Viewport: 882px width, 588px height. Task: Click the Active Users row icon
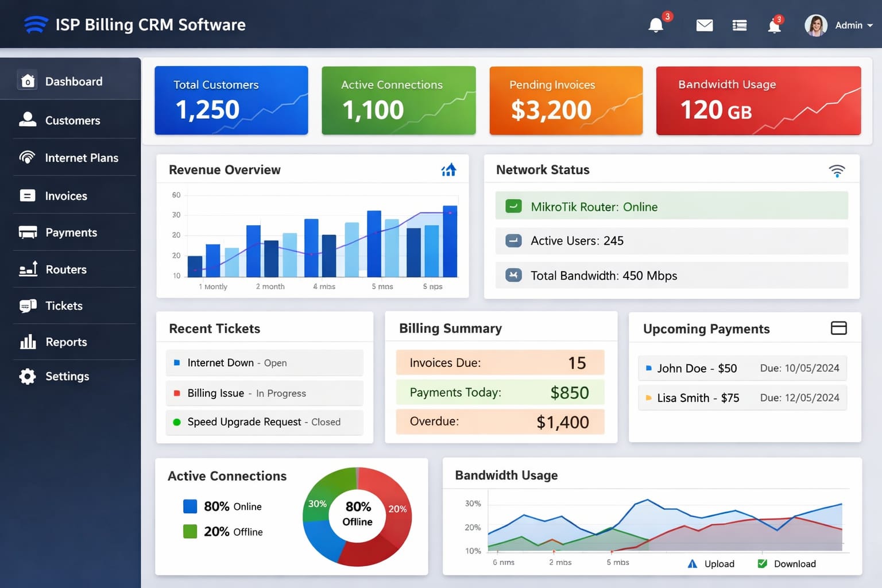(x=513, y=241)
